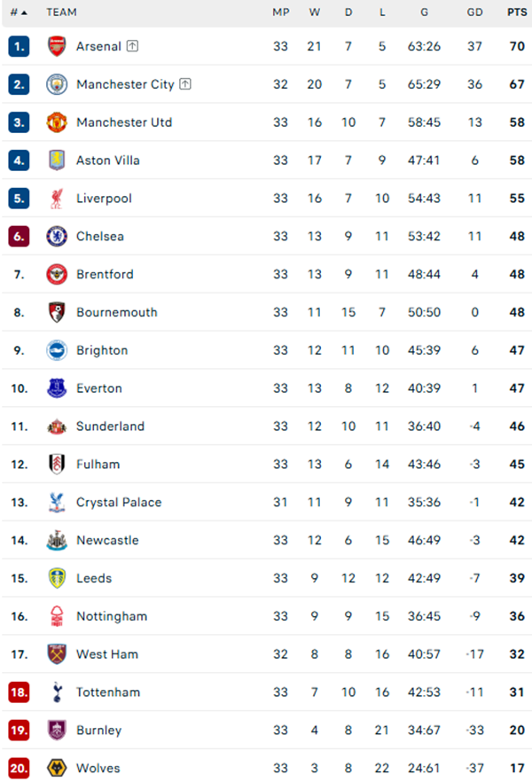Click the Arsenal club crest

pyautogui.click(x=57, y=46)
